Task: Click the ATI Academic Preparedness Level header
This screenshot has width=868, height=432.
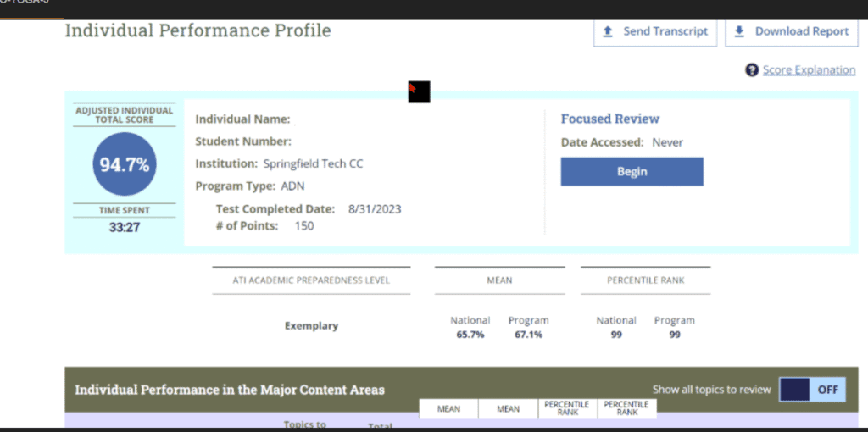Action: pos(311,280)
